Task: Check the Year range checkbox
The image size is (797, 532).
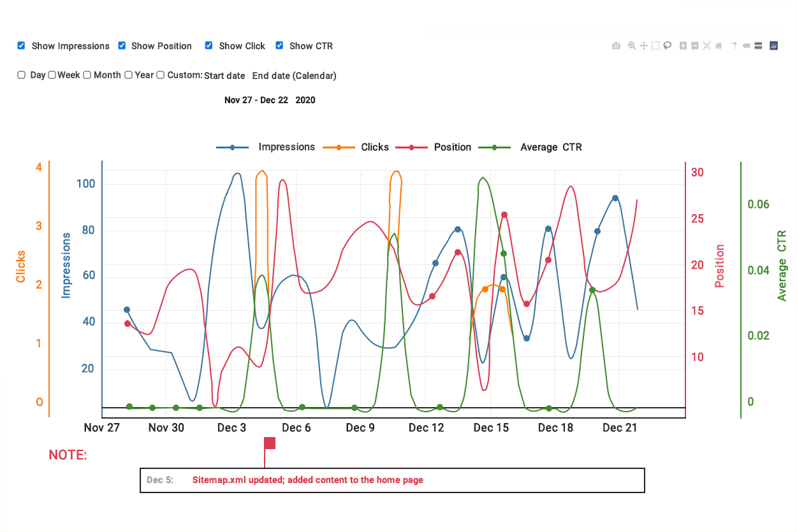Action: 128,75
